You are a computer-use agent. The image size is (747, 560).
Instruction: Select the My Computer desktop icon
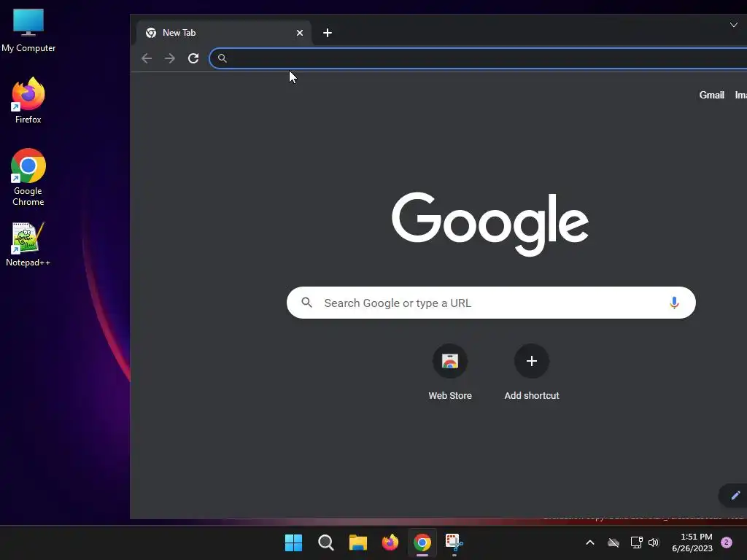point(28,31)
